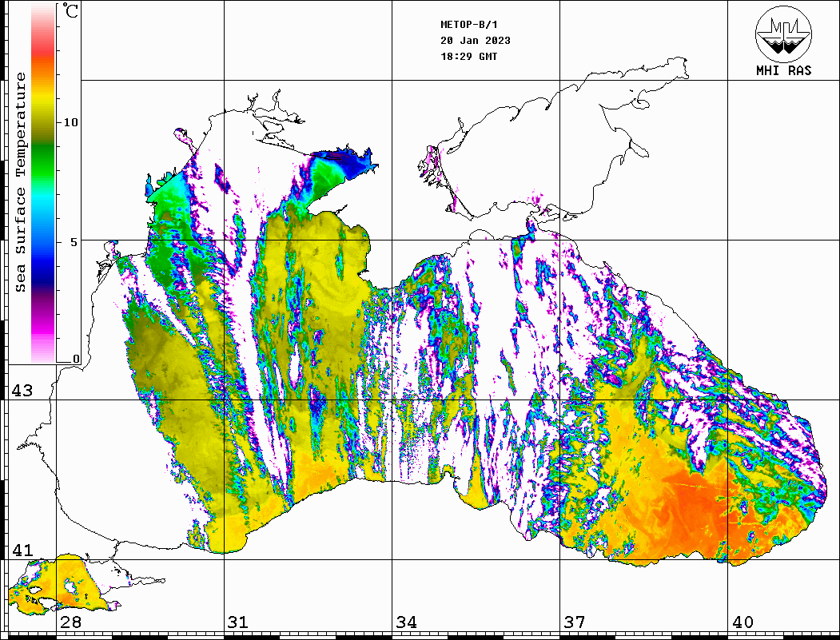Click the '5' tick on color scale
840x640 pixels.
(x=74, y=242)
